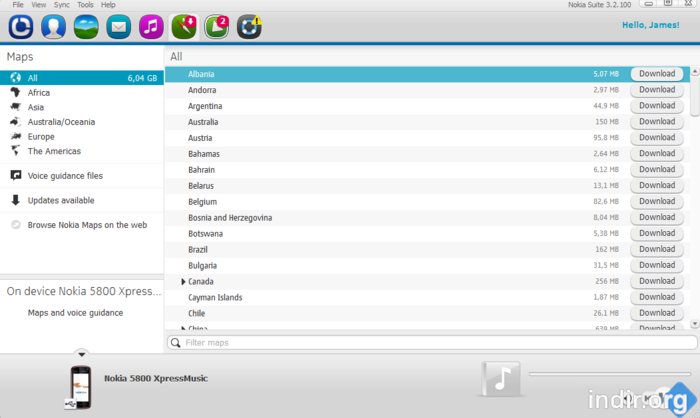Open the Photos gallery toolbar icon

pyautogui.click(x=86, y=27)
